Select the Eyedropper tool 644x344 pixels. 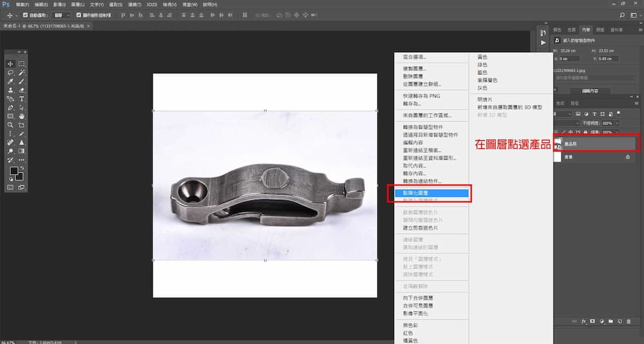point(10,81)
